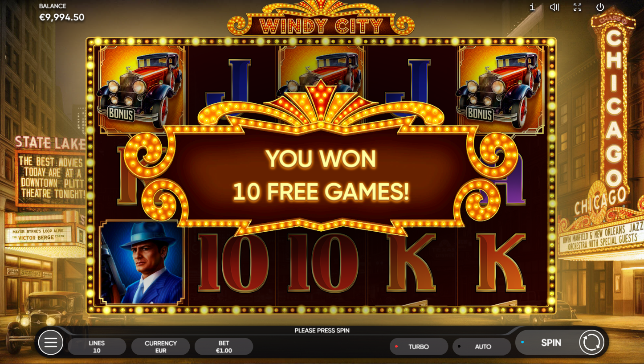Click the bottom-right K symbol

click(501, 263)
